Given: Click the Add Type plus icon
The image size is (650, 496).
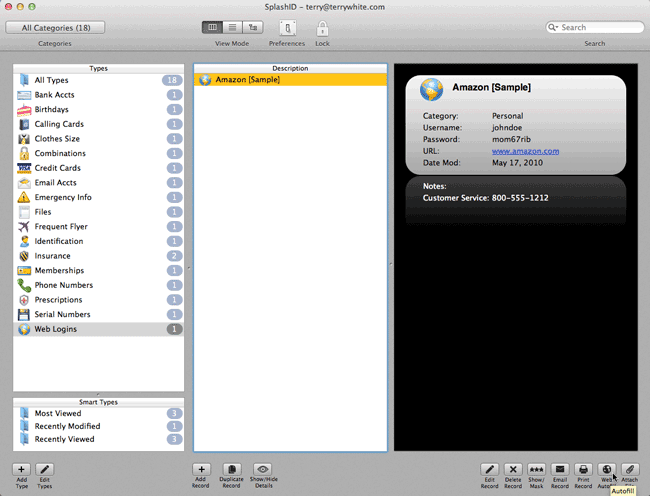Looking at the screenshot, I should 21,469.
